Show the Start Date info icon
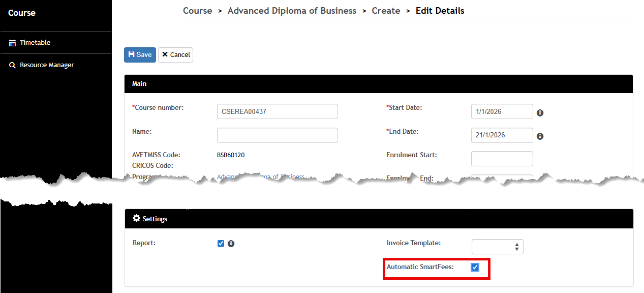Viewport: 644px width, 293px height. coord(540,112)
